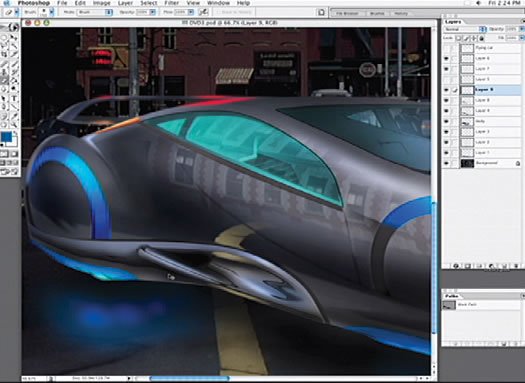
Task: Open Brushes tab in palette well
Action: coord(377,13)
